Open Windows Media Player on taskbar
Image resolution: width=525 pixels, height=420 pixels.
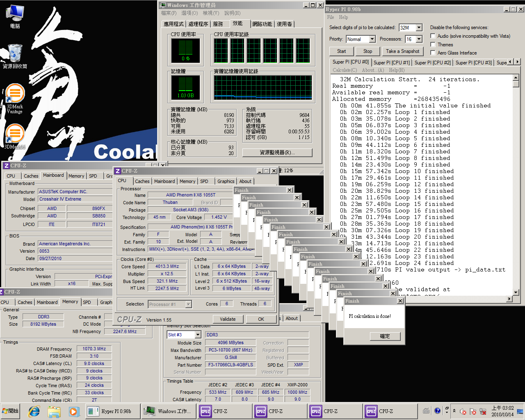tap(73, 411)
